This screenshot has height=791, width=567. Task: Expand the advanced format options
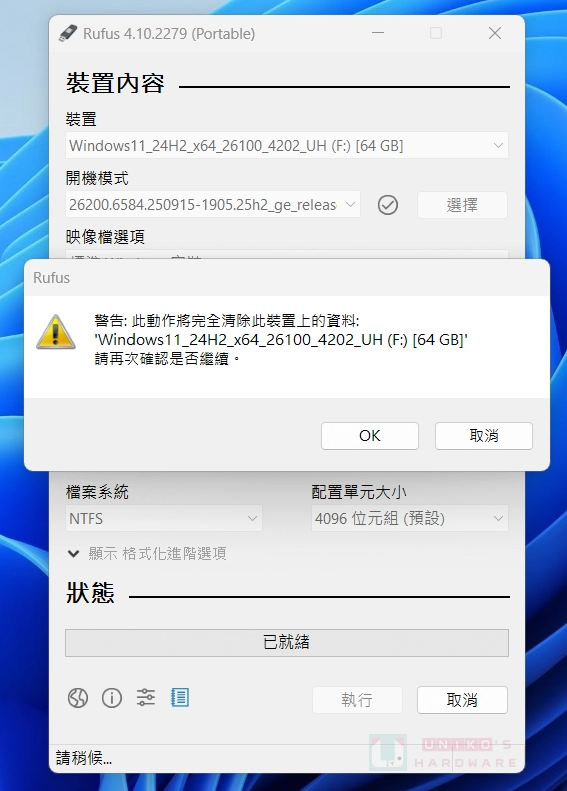(147, 554)
